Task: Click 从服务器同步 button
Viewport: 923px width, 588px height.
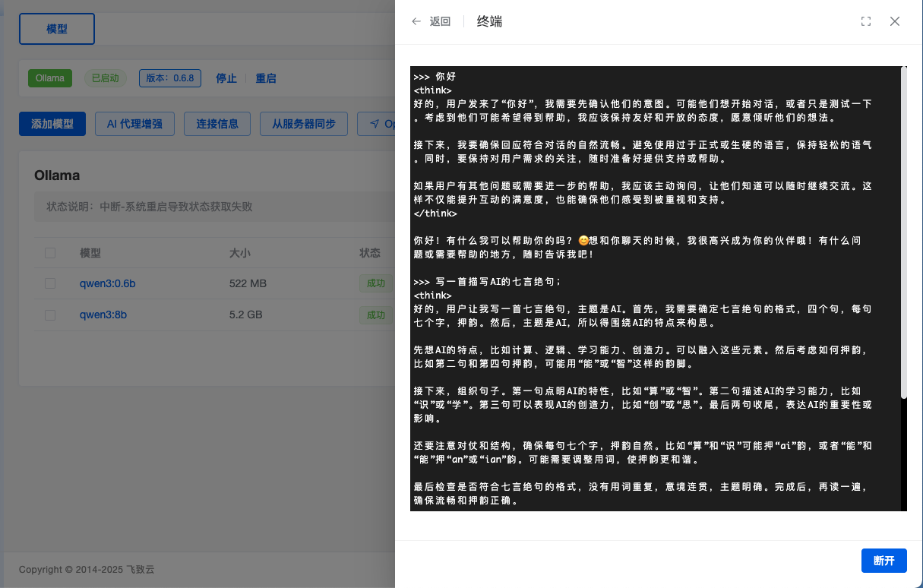Action: coord(304,124)
